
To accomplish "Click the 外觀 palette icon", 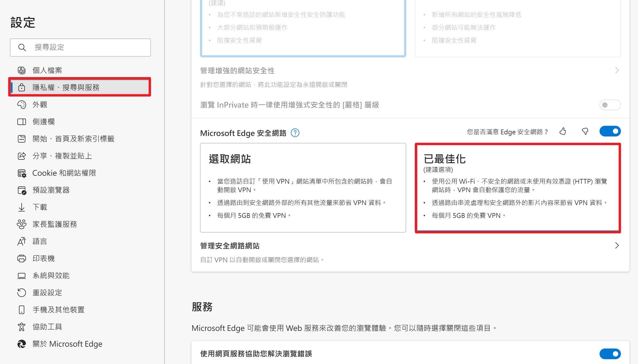I will [22, 104].
